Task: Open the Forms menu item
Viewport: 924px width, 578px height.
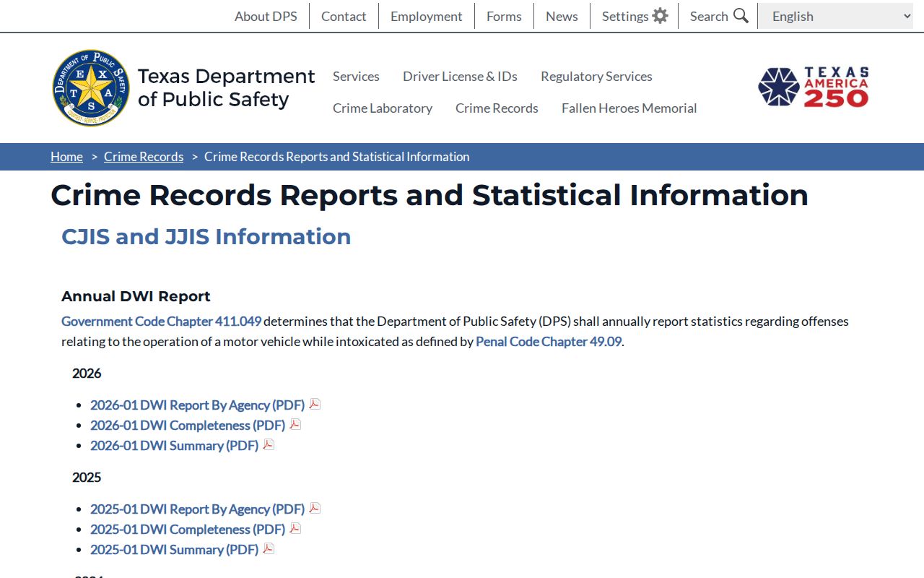Action: pyautogui.click(x=504, y=16)
